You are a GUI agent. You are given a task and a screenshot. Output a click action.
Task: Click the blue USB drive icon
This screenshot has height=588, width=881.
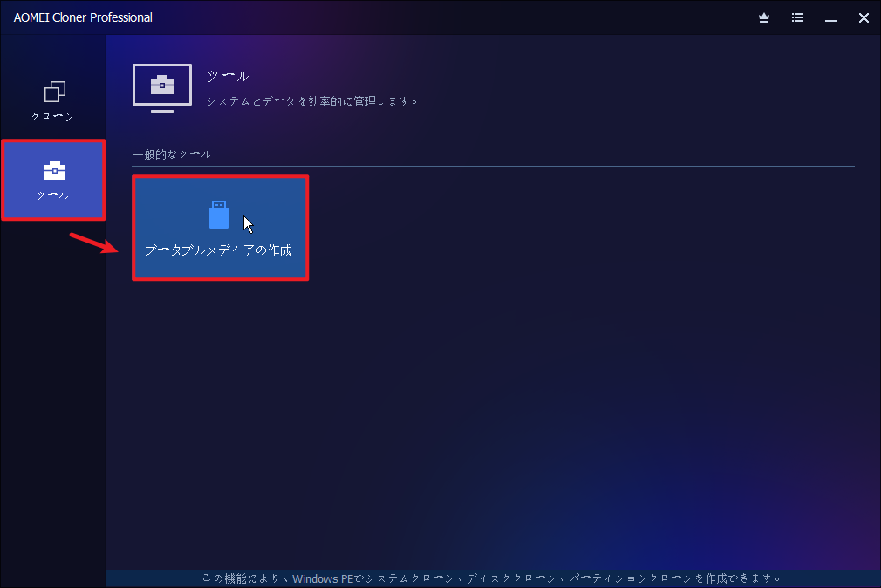point(219,215)
